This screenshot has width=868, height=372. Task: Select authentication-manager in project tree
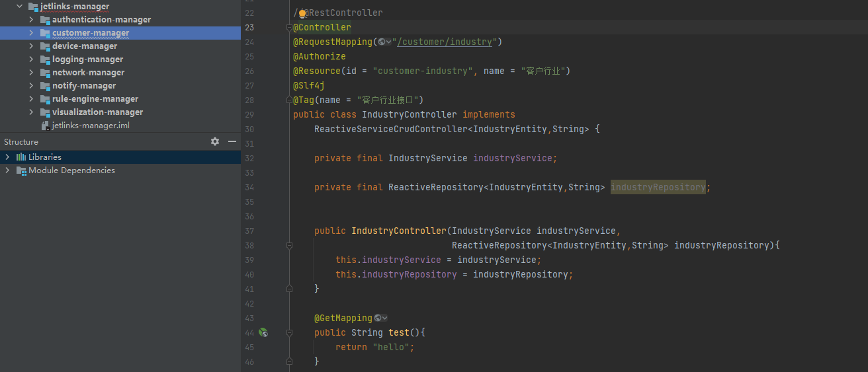coord(101,20)
